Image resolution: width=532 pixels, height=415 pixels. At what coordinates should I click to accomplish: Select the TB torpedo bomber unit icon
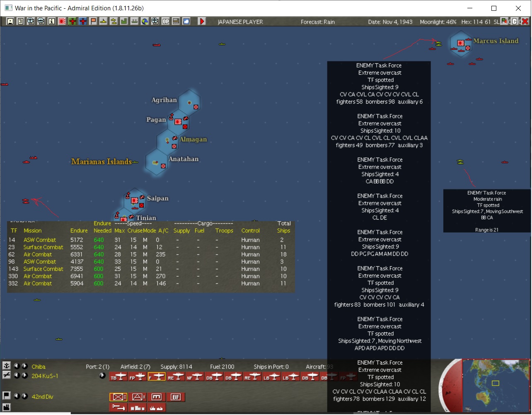(x=118, y=377)
